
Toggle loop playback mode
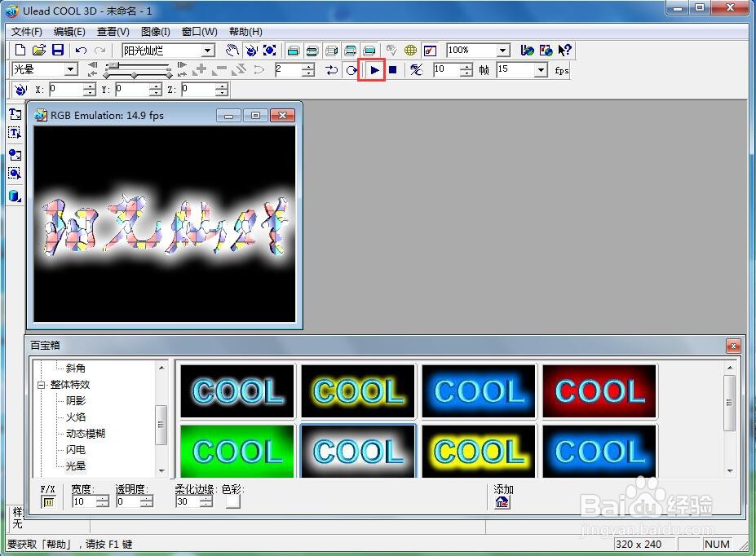351,70
